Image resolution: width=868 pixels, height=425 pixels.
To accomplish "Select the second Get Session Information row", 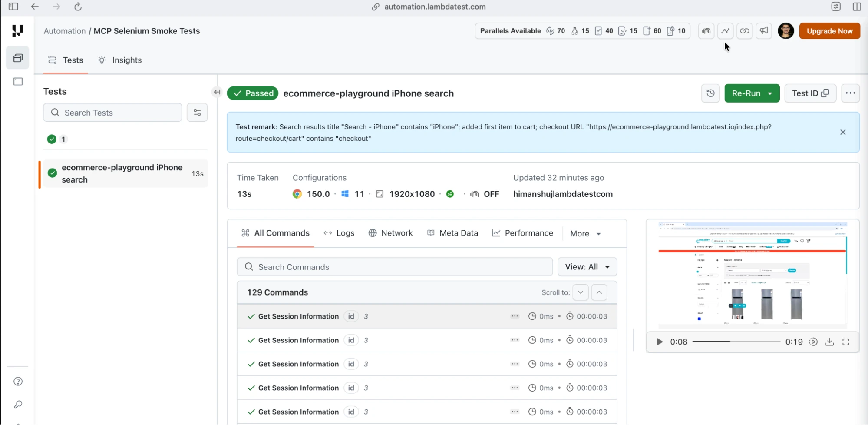I will (x=427, y=340).
